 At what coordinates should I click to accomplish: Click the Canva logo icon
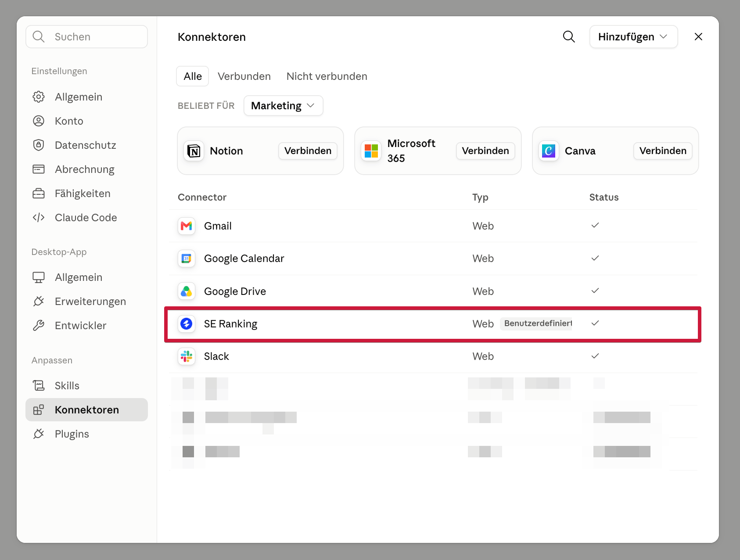(x=549, y=151)
